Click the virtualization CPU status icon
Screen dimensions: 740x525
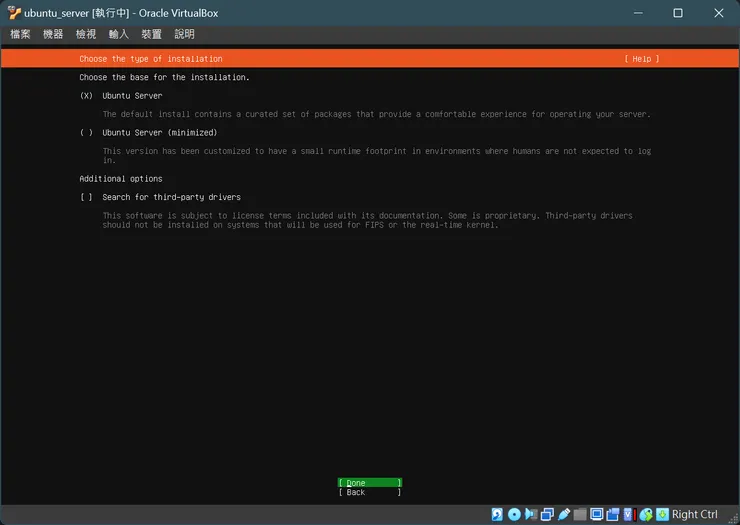click(630, 514)
